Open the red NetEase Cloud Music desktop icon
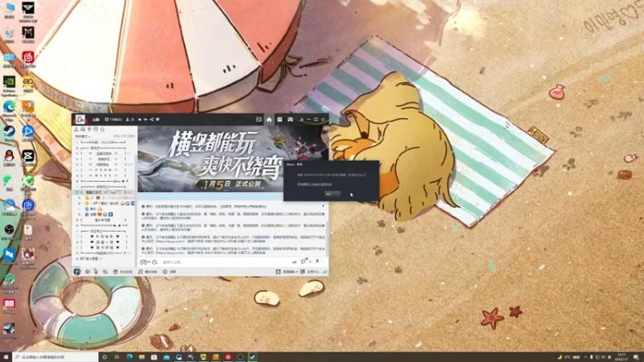Viewport: 644px width, 362px height. coord(28,59)
